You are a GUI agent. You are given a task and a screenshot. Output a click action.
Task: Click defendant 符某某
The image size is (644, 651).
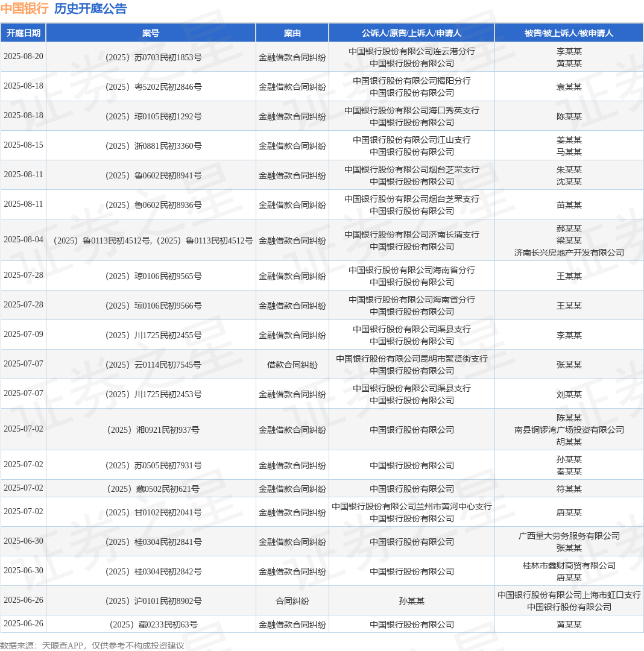pos(569,489)
